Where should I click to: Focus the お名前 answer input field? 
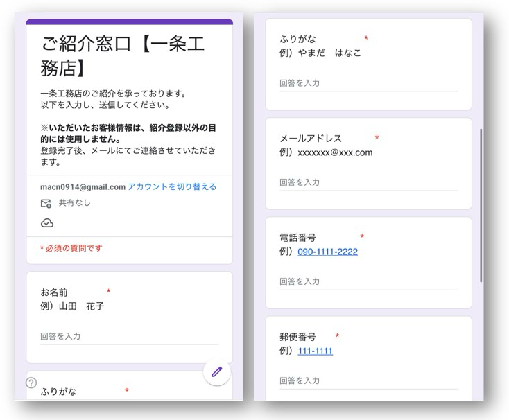point(129,336)
